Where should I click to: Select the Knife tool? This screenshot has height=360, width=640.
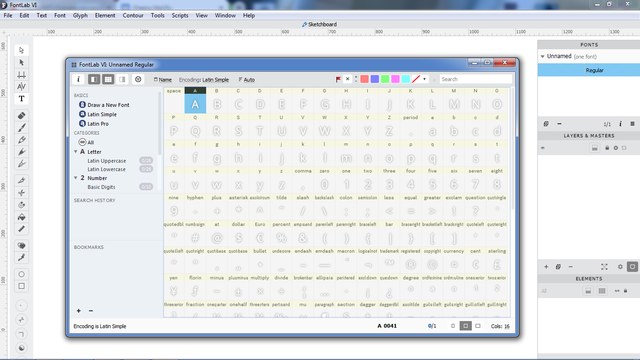pyautogui.click(x=22, y=180)
